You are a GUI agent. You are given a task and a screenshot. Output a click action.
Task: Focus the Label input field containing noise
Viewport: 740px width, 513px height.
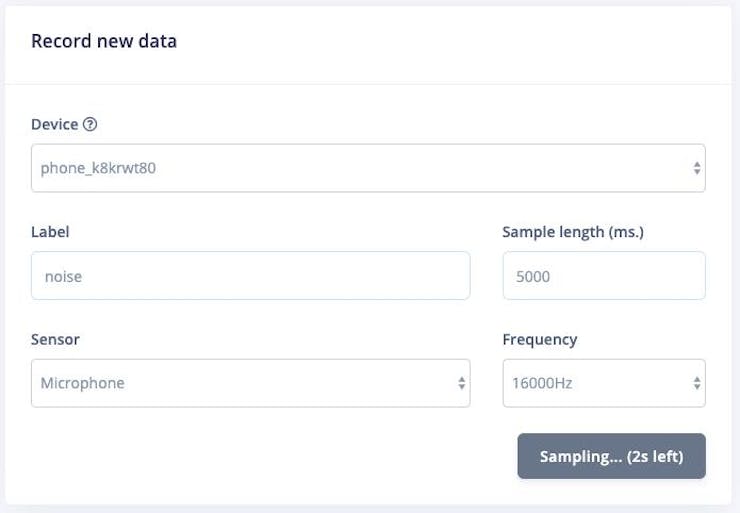[x=250, y=276]
